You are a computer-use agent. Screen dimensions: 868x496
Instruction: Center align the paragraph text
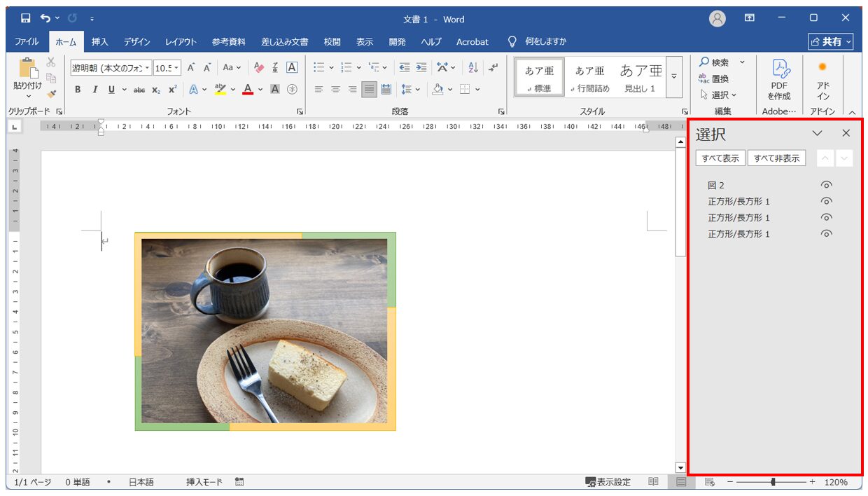(335, 89)
